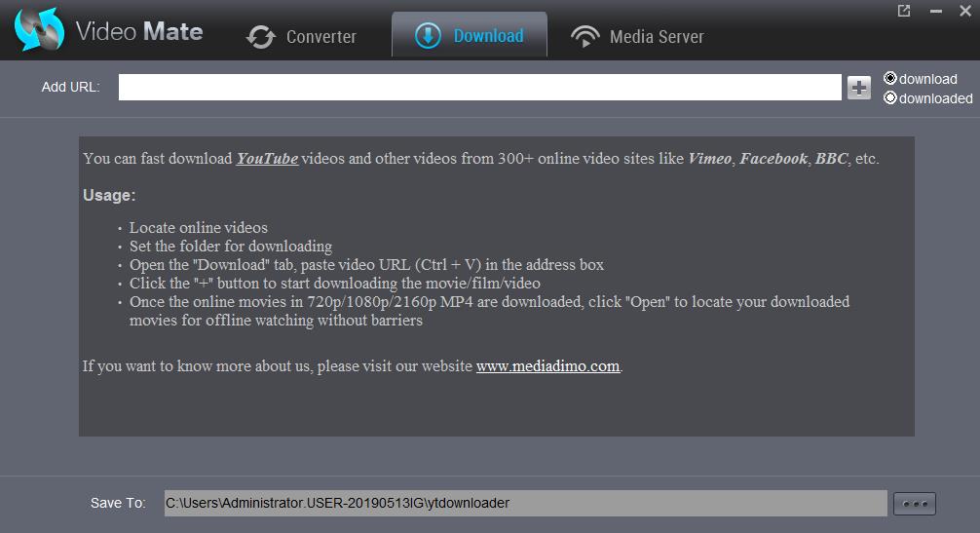Image resolution: width=980 pixels, height=533 pixels.
Task: Click the Save To folder path field
Action: (x=525, y=503)
